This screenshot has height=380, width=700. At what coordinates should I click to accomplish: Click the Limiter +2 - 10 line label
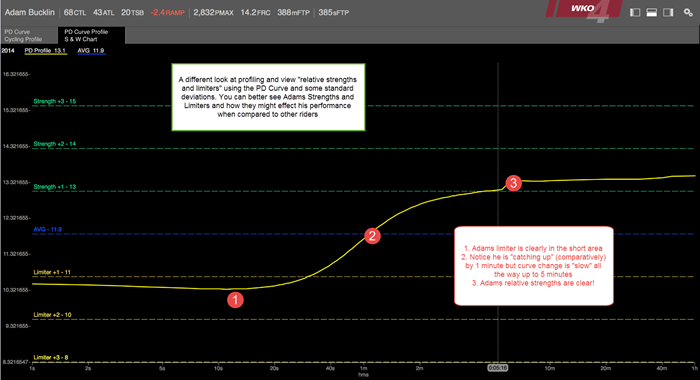pos(52,315)
